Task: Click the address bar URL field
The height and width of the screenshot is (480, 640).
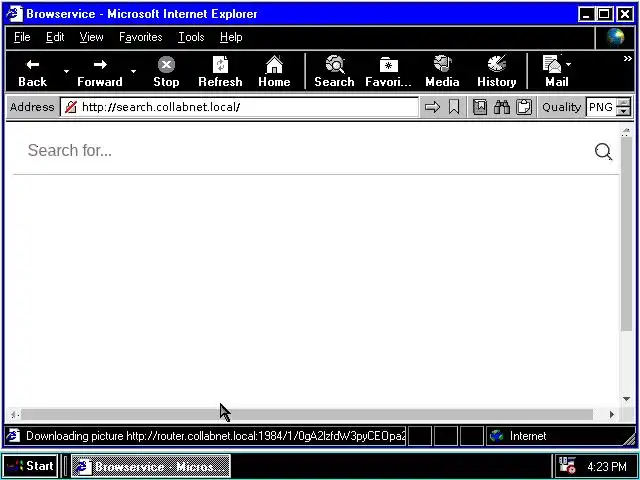Action: [x=239, y=107]
